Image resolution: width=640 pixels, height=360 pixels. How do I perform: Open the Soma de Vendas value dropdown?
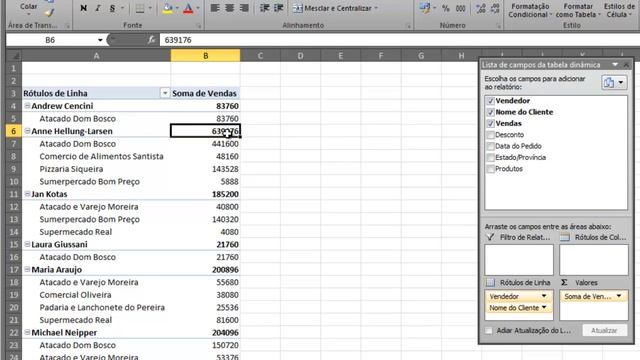(x=619, y=296)
